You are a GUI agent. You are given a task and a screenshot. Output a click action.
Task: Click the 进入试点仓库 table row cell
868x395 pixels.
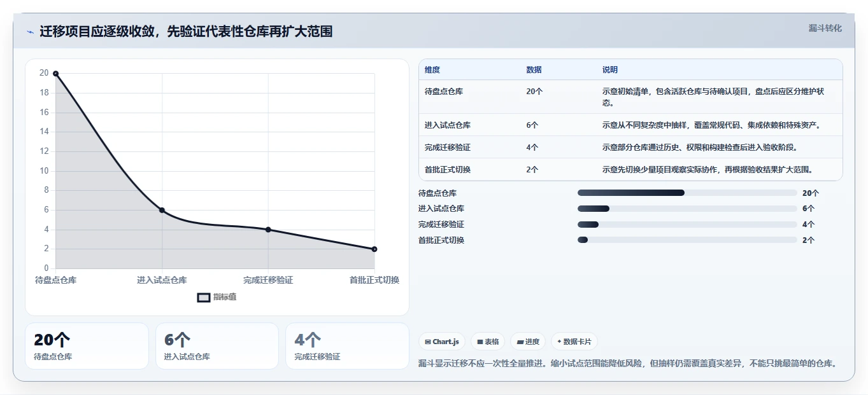pyautogui.click(x=448, y=125)
